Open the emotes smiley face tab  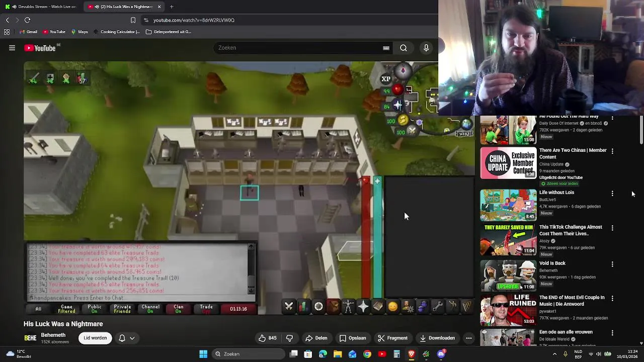pyautogui.click(x=392, y=306)
